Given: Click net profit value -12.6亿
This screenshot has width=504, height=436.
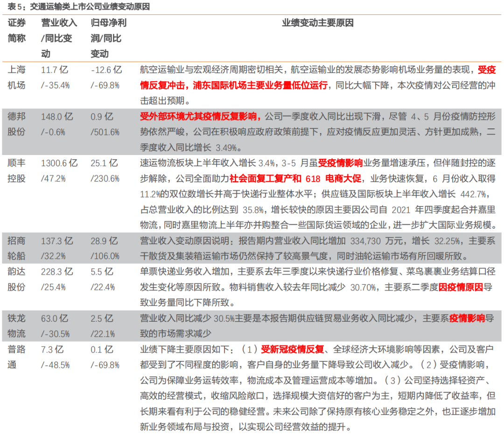Looking at the screenshot, I should coord(106,70).
